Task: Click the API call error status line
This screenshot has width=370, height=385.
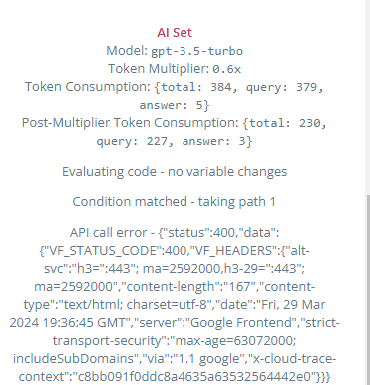Action: 174,232
